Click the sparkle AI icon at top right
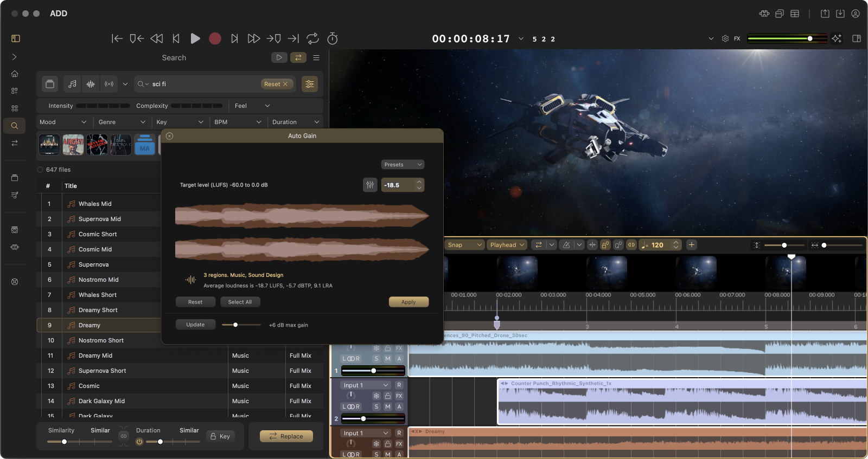 coord(837,38)
